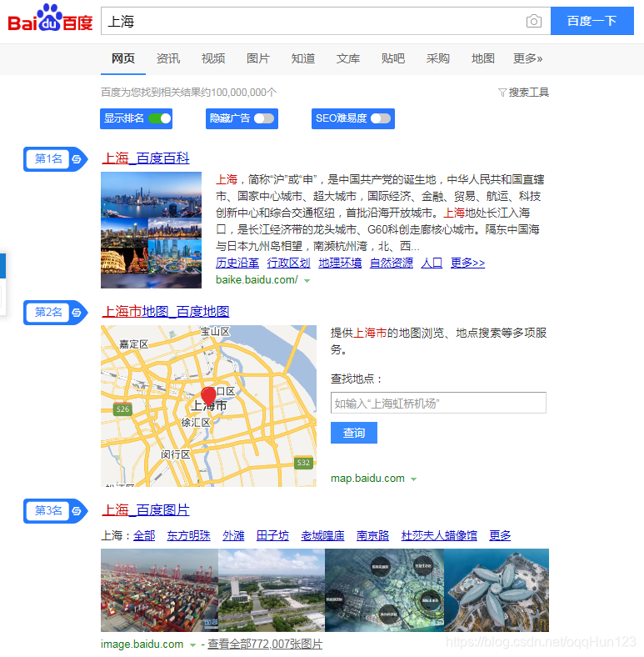Open 查看全部772,007张图片 link
The width and height of the screenshot is (644, 657).
pyautogui.click(x=265, y=644)
